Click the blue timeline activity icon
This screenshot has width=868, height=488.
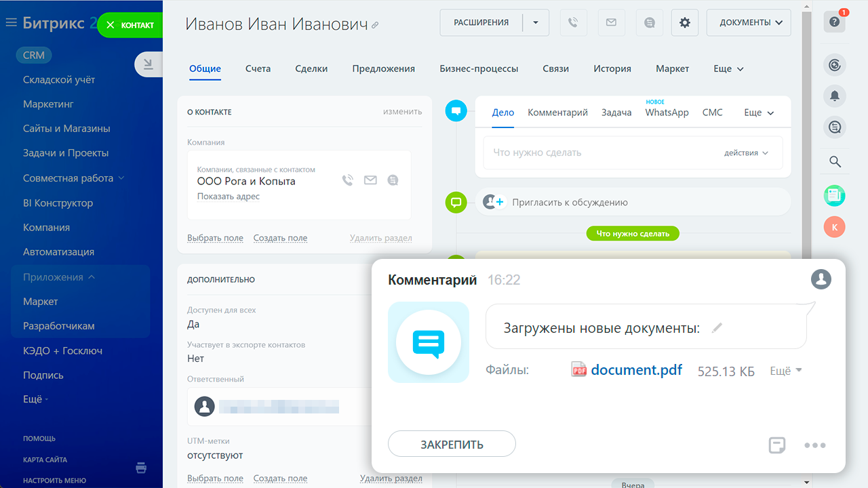tap(456, 110)
